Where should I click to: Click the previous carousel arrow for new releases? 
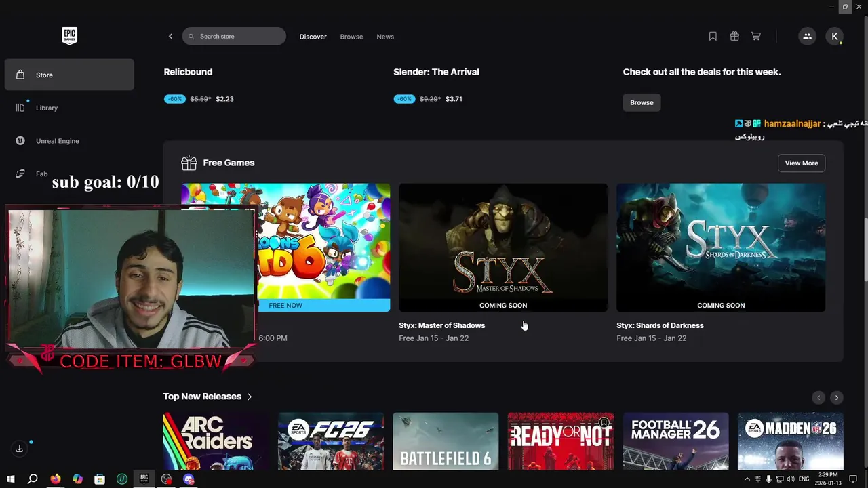[818, 398]
